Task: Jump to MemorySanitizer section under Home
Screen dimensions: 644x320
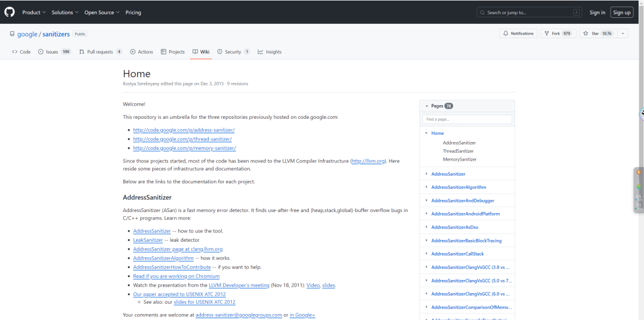Action: 460,159
